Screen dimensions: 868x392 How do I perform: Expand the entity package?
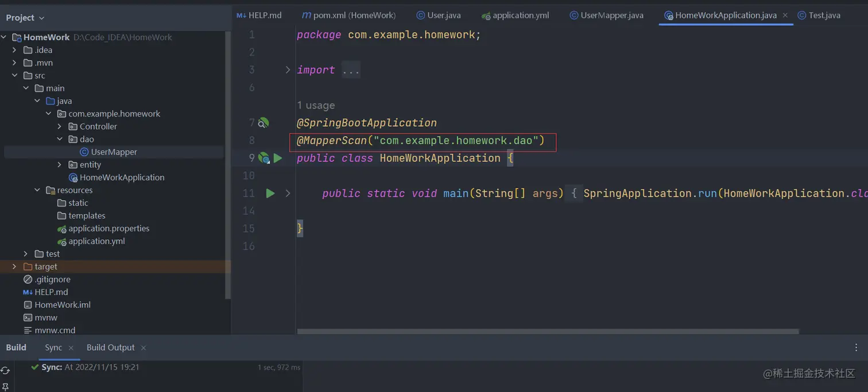60,165
